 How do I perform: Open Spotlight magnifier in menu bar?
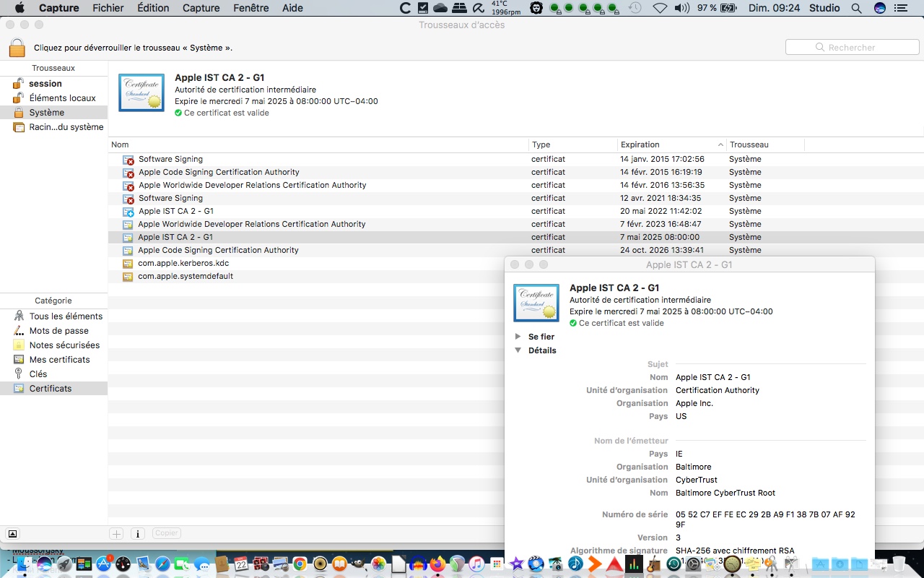856,8
